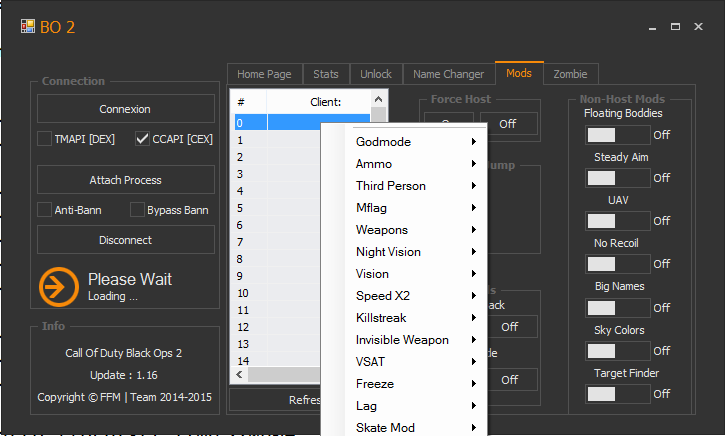Select client row 5
Image resolution: width=726 pixels, height=436 pixels.
pyautogui.click(x=278, y=208)
